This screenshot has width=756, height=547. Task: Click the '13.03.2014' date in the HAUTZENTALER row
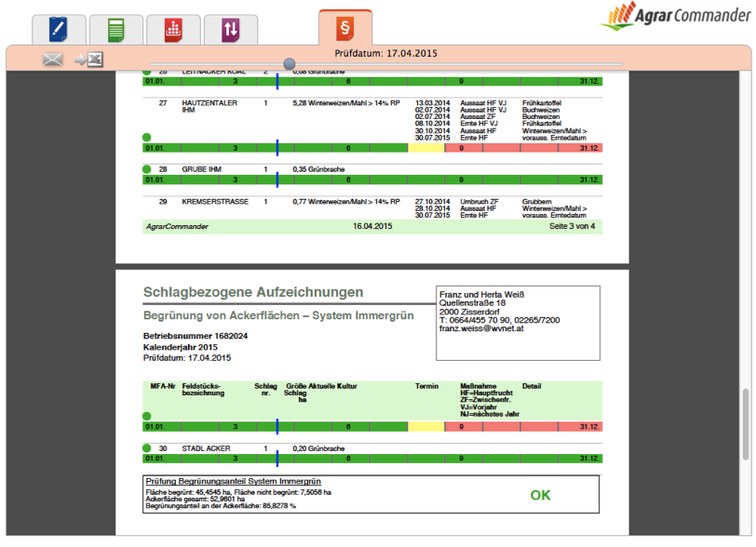[433, 103]
